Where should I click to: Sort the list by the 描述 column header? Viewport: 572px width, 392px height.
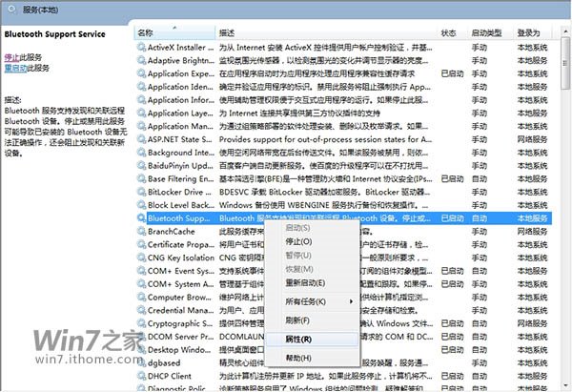(326, 32)
